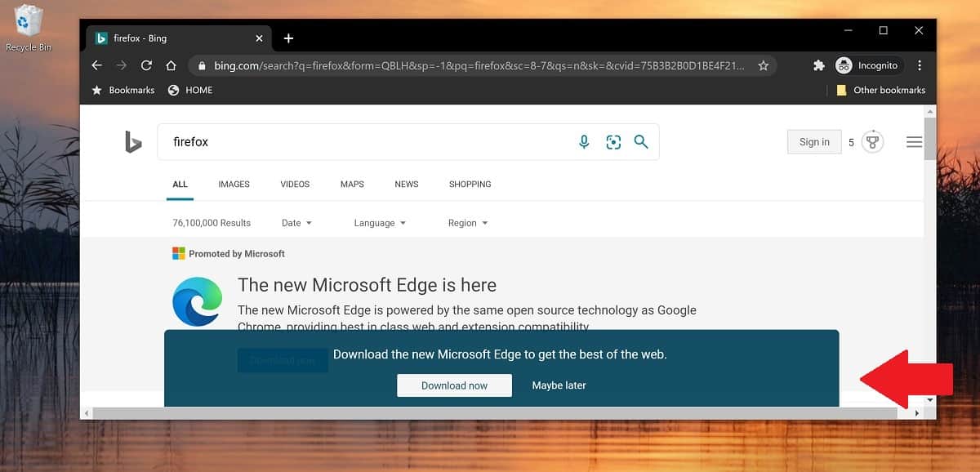This screenshot has height=472, width=980.
Task: Open the Other bookmarks folder
Action: [881, 90]
